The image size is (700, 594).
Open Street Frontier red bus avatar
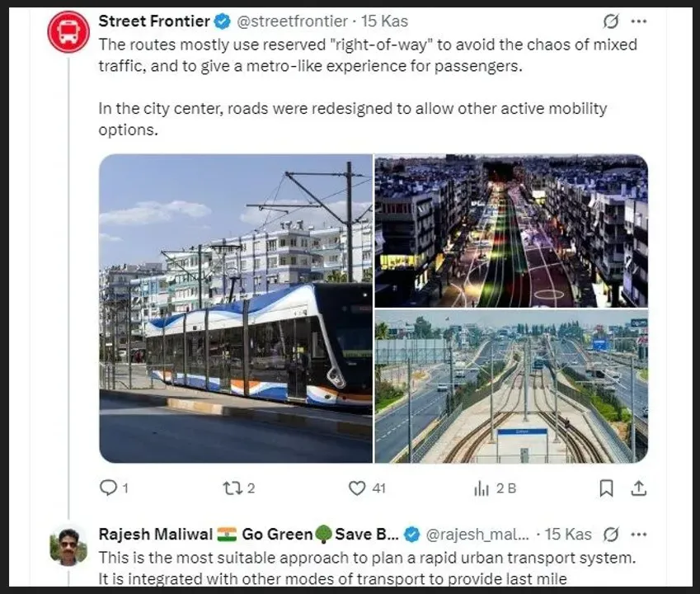(68, 33)
